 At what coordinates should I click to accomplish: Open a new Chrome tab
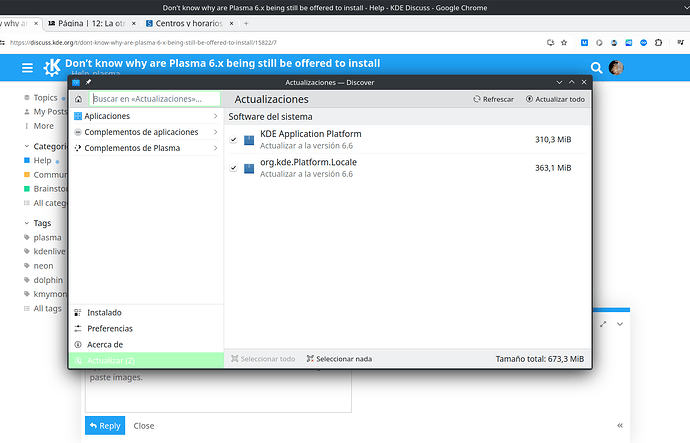246,23
